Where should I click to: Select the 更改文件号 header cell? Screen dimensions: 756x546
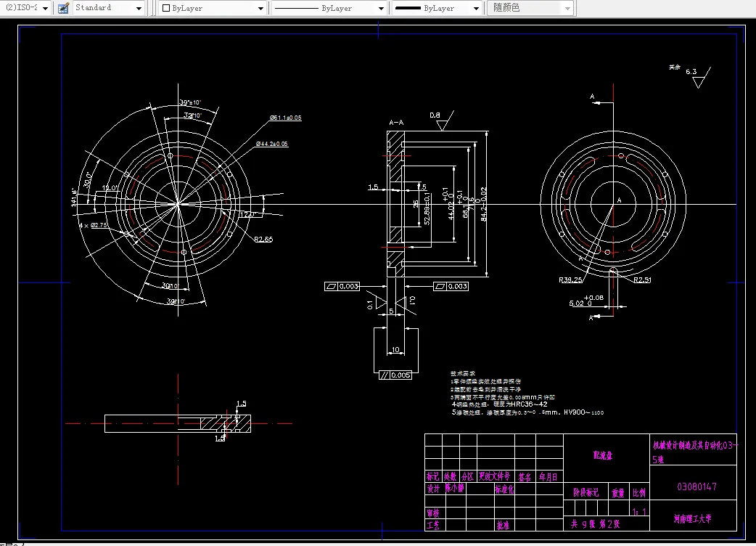tap(494, 476)
